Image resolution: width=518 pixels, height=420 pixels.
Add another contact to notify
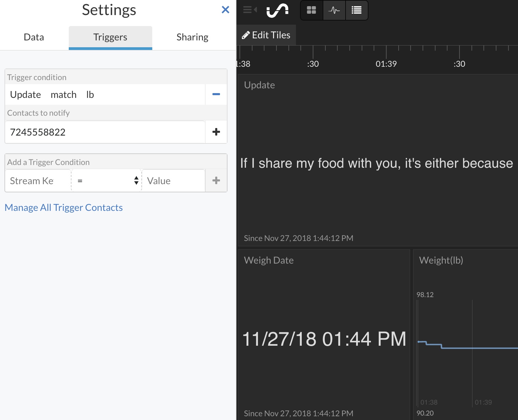point(216,132)
